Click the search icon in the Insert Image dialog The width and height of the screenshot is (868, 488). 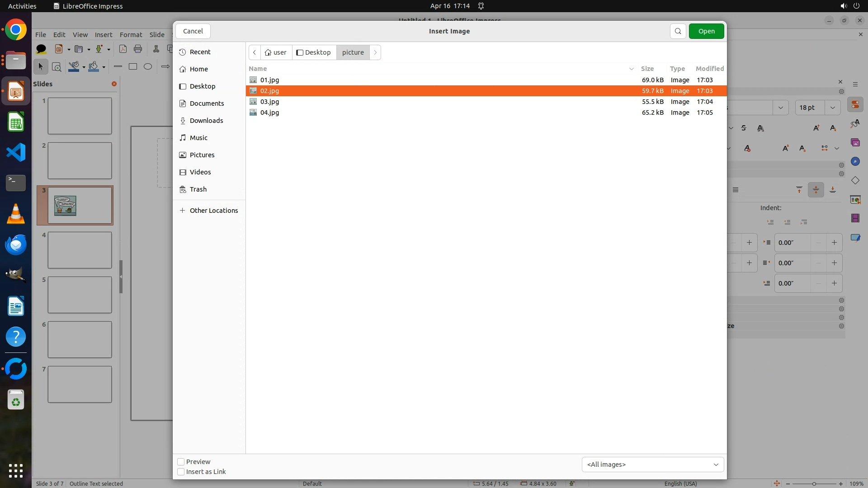[x=678, y=31]
